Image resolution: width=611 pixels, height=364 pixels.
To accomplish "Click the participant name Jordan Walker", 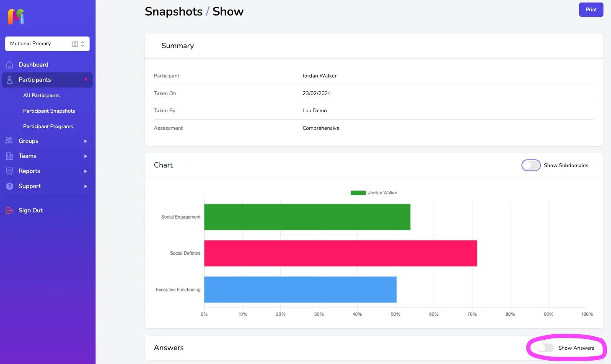I will point(319,76).
